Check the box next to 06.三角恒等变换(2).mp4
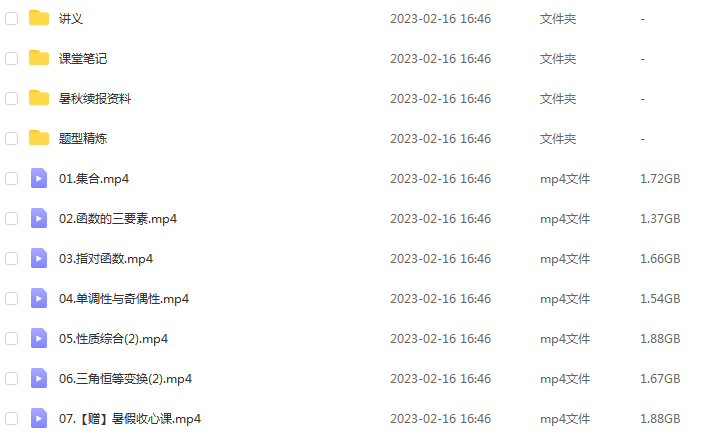 coord(11,379)
